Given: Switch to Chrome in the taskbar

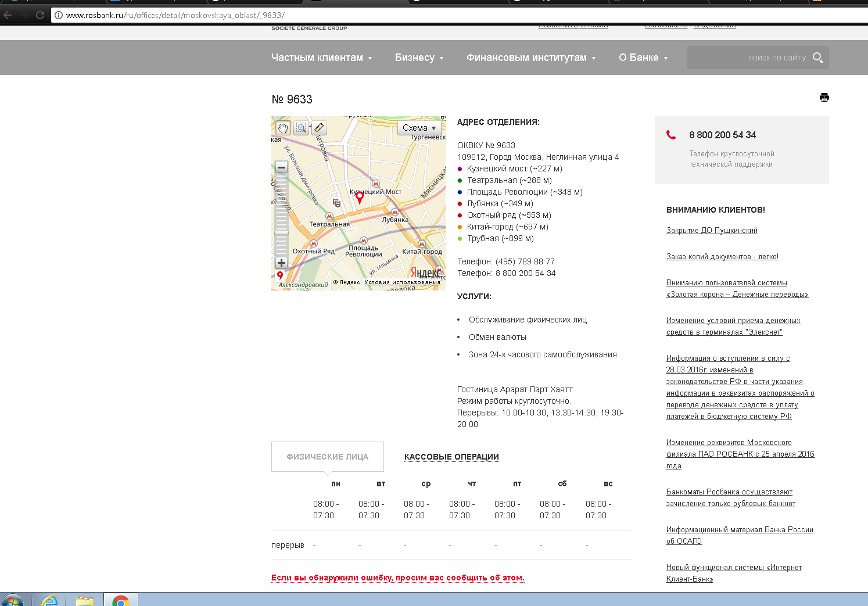Looking at the screenshot, I should 121,601.
